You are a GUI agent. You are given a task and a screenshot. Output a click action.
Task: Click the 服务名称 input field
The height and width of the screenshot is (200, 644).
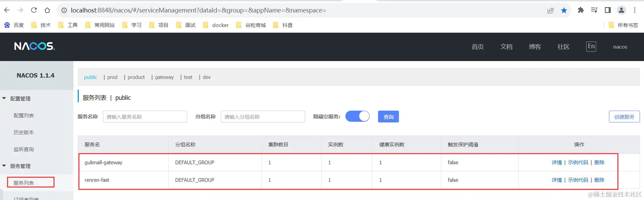[x=145, y=117]
